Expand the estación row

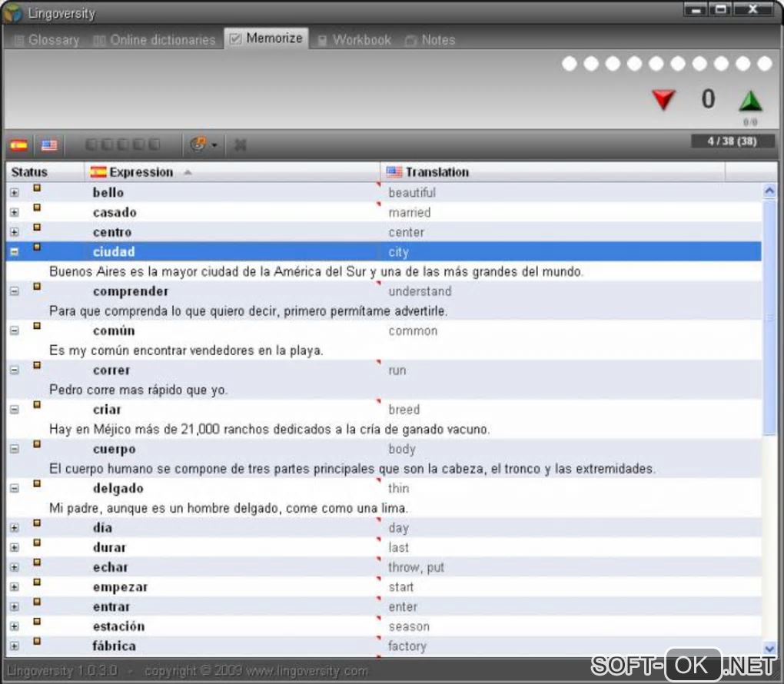(15, 626)
